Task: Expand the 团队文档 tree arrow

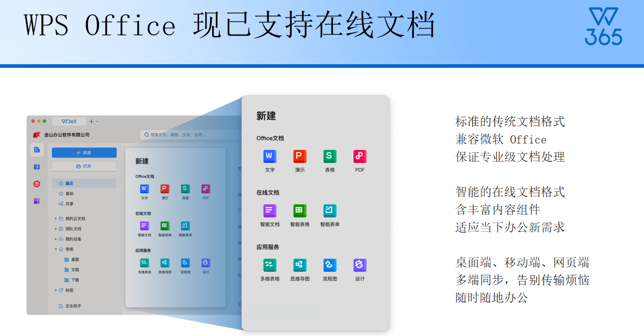Action: pos(56,229)
